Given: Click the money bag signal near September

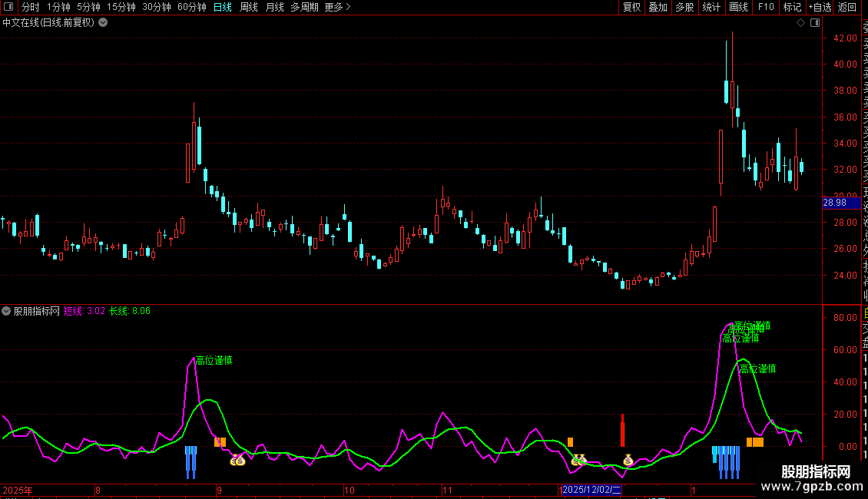Looking at the screenshot, I should tap(237, 460).
